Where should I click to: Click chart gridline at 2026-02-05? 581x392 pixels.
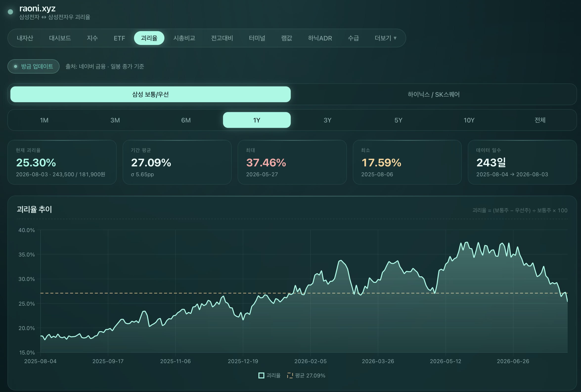311,291
